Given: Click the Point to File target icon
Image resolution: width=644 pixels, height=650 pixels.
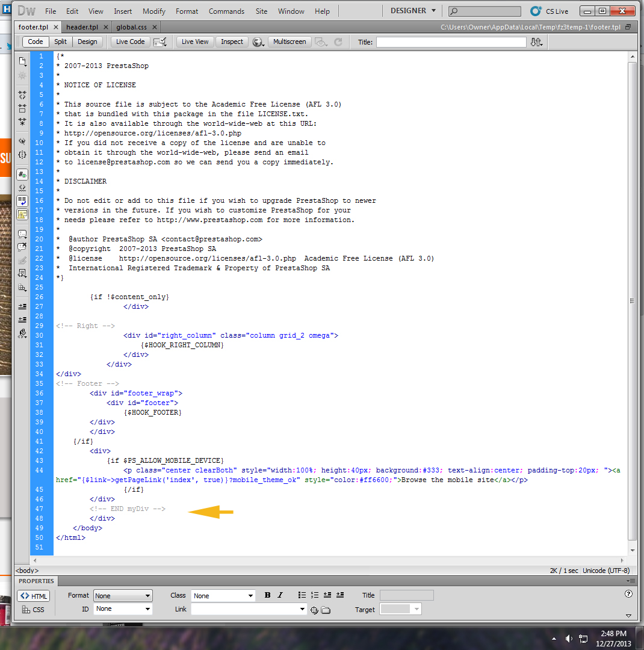Looking at the screenshot, I should (314, 610).
